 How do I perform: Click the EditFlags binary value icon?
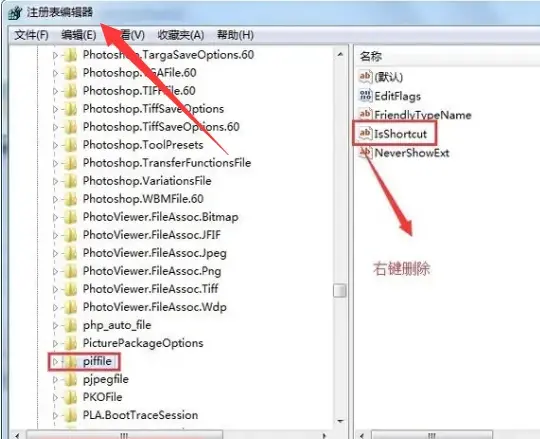point(365,95)
